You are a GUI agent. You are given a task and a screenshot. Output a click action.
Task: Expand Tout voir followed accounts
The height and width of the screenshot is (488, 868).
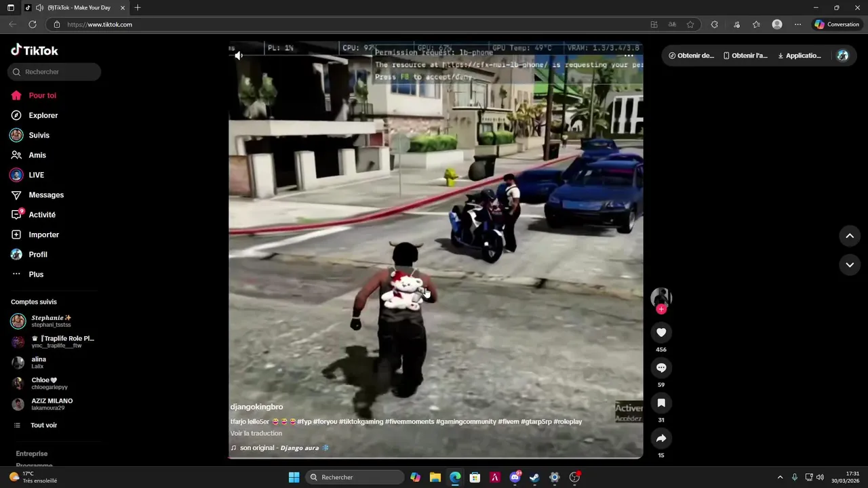36,426
